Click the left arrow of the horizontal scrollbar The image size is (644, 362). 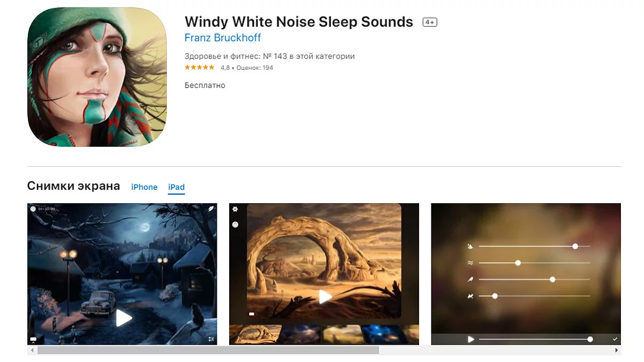(x=32, y=350)
